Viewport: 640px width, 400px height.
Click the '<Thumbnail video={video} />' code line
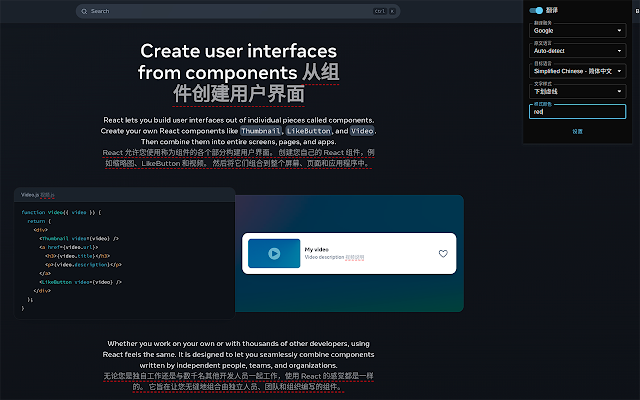click(79, 238)
